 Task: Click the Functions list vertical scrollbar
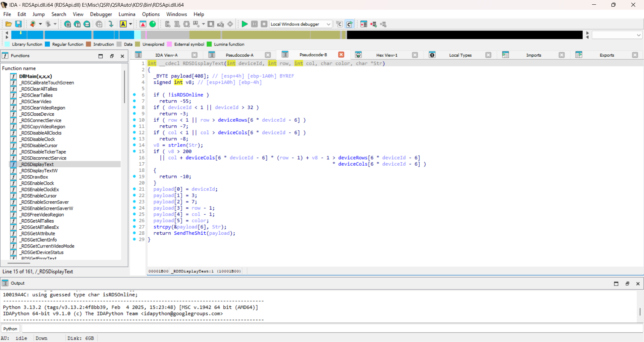pos(124,87)
